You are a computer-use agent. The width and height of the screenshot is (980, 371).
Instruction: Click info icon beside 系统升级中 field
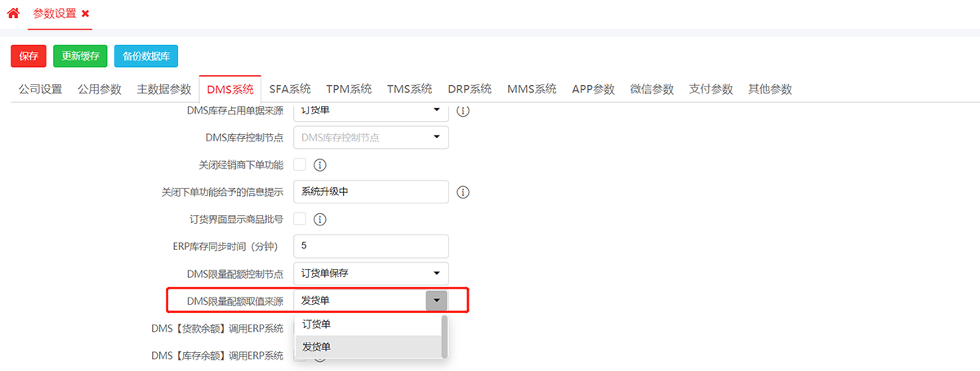click(x=463, y=192)
